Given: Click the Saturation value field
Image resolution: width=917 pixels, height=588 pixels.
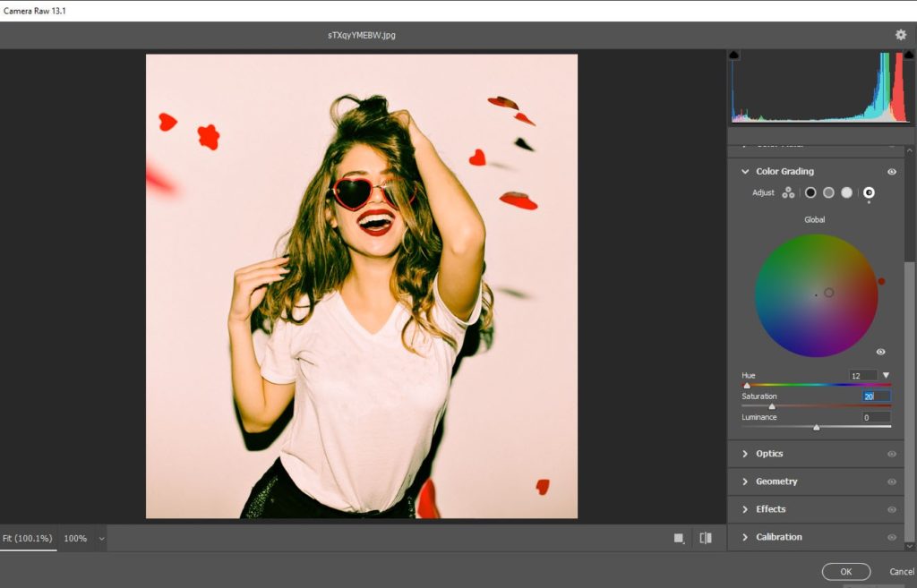Looking at the screenshot, I should (x=877, y=396).
